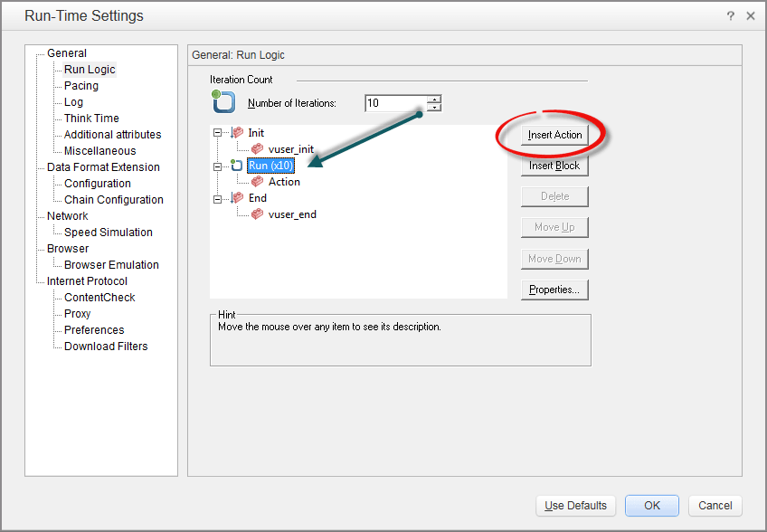Click the Action script icon under Run
The height and width of the screenshot is (532, 767).
(257, 182)
